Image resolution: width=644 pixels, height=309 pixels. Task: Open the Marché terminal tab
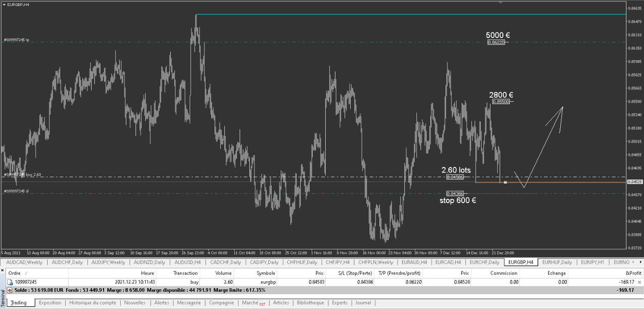[x=253, y=303]
